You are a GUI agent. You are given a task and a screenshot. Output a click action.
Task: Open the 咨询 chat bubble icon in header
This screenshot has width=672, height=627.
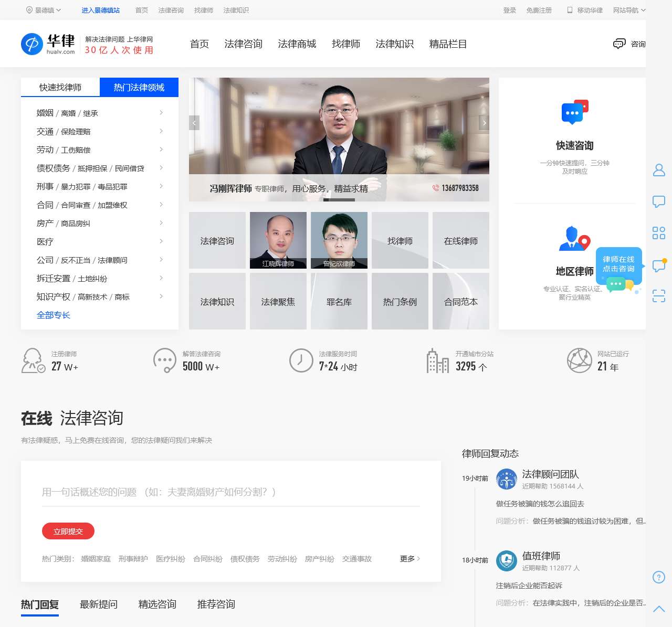tap(619, 44)
